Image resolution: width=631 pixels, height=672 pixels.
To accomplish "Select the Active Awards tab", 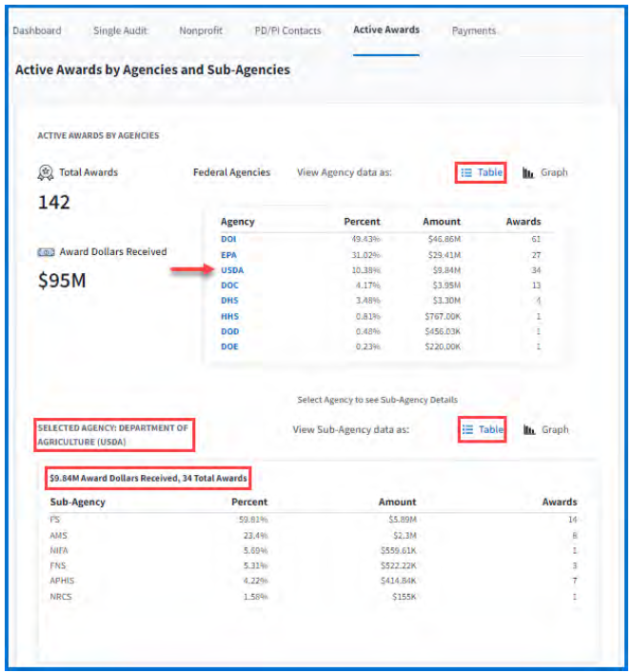I will 385,30.
